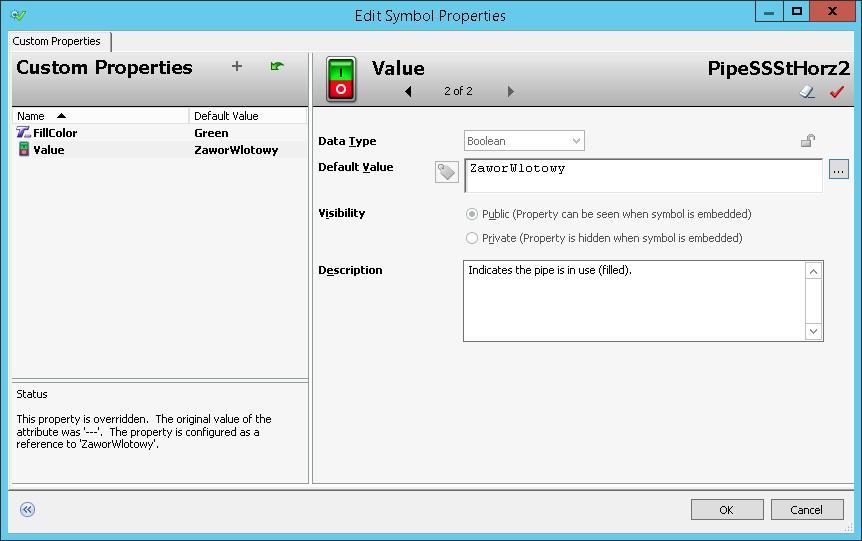Sort by the Name column header
862x541 pixels.
[x=101, y=116]
